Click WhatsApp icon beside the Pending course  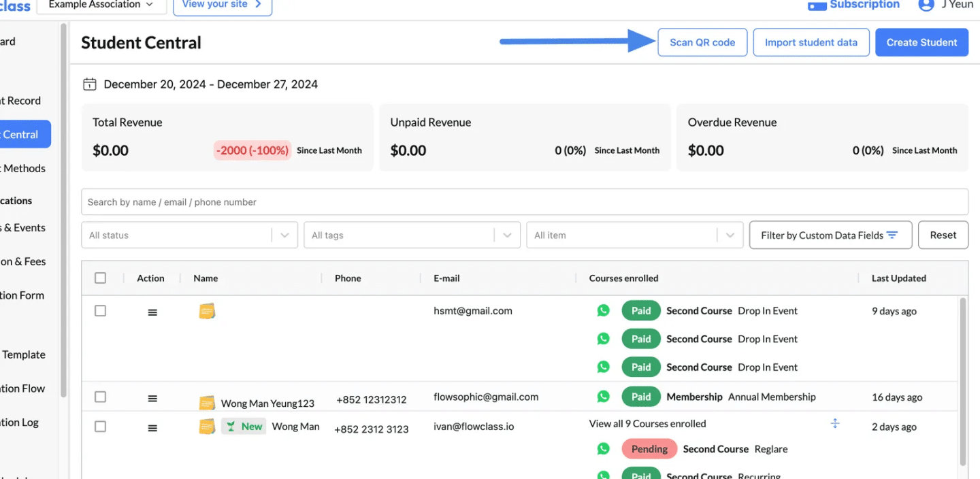(604, 448)
